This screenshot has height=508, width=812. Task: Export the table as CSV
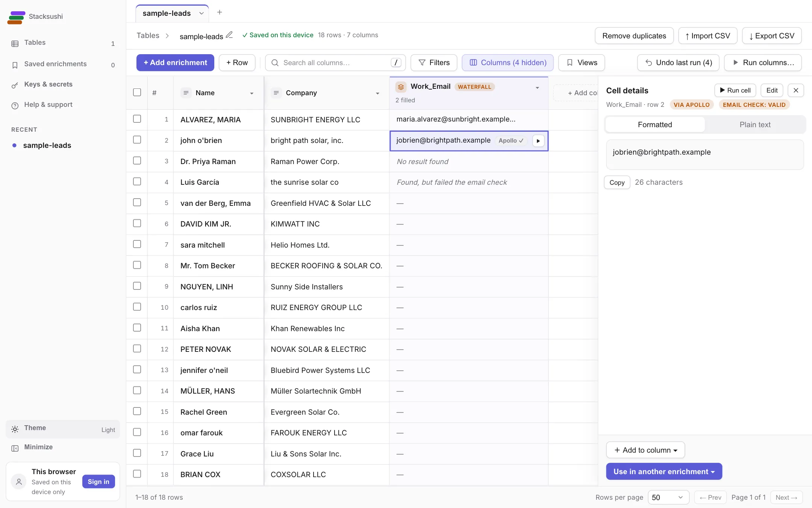(x=772, y=36)
